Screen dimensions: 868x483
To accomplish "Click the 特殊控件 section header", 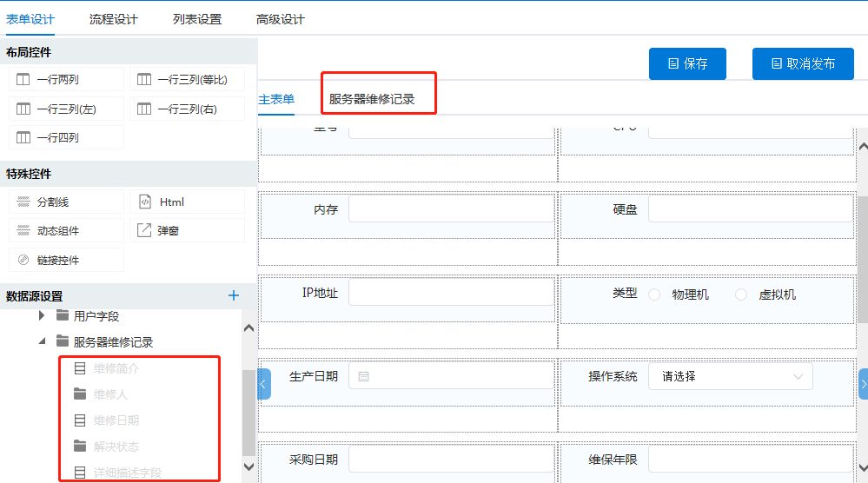I will [x=129, y=174].
